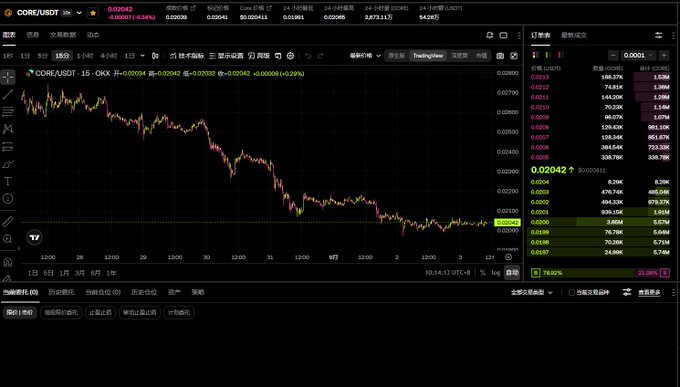The width and height of the screenshot is (680, 387).
Task: Select the 1-second timeframe
Action: click(x=7, y=56)
